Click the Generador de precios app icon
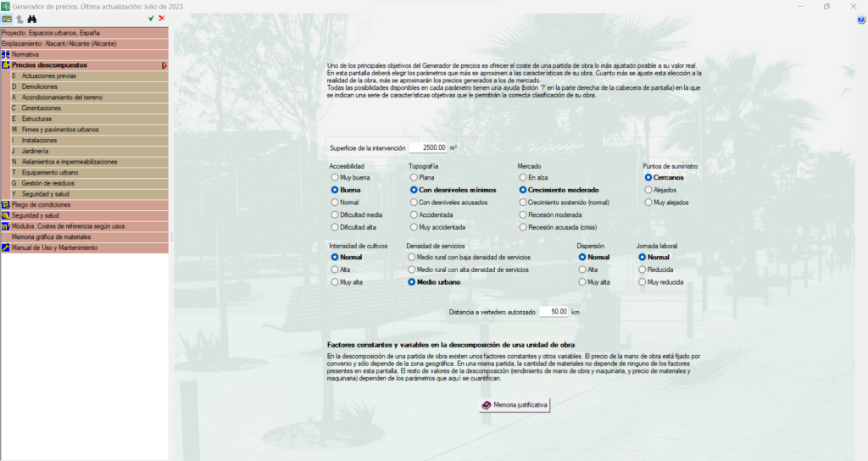Screen dimensions: 868x461 pos(6,7)
